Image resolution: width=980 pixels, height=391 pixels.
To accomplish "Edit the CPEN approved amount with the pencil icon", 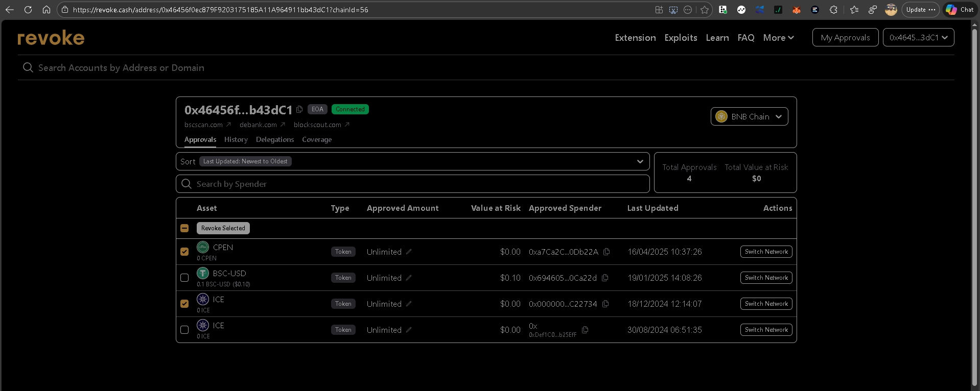I will point(409,252).
